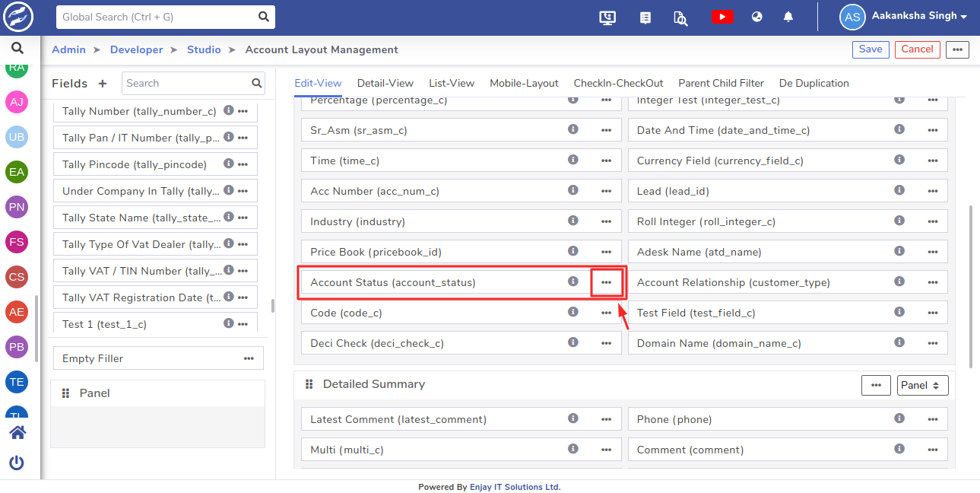
Task: Select the Account Relationship (customer_type) field
Action: click(788, 282)
